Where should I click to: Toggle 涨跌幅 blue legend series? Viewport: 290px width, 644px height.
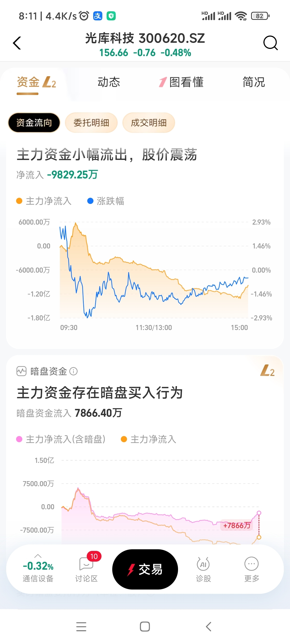(x=106, y=201)
